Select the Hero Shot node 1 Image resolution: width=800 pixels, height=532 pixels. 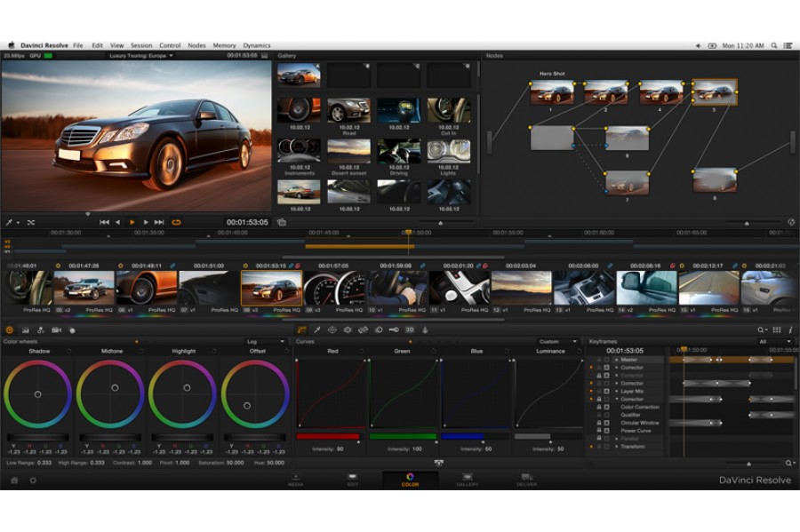(552, 92)
